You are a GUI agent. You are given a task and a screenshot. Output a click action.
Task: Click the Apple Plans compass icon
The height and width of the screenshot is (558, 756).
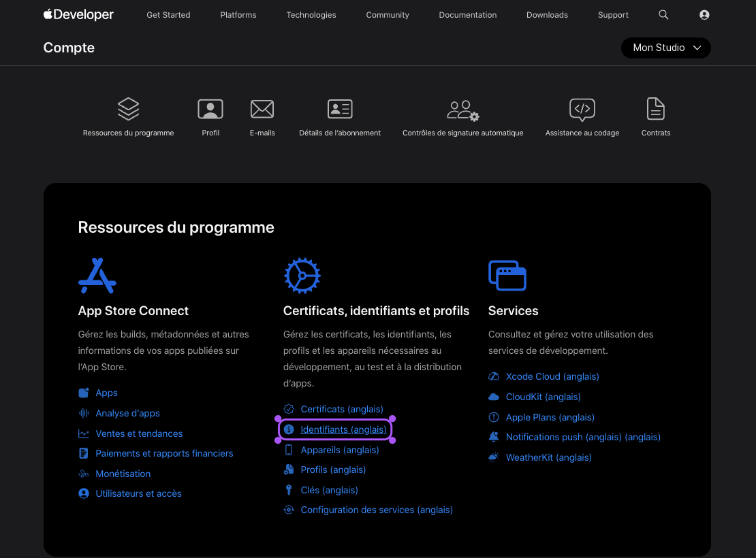pos(494,417)
